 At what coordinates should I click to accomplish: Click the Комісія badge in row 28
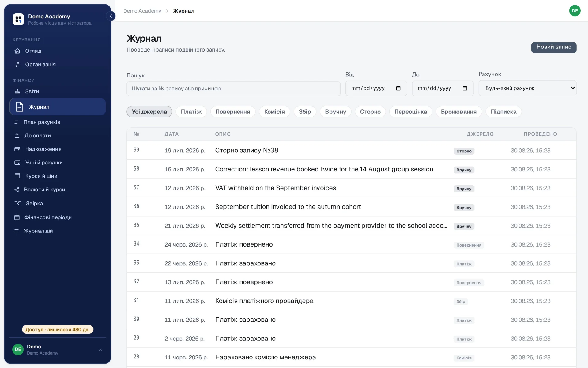(464, 358)
